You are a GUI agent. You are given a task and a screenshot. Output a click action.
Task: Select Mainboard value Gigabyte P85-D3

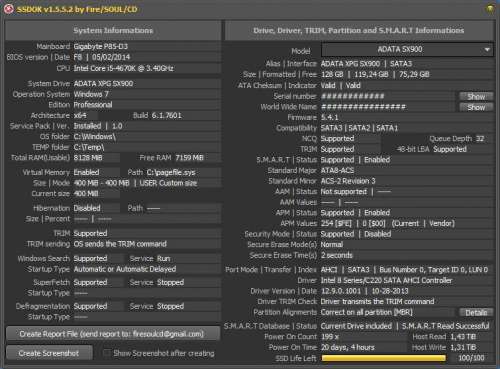pos(101,46)
